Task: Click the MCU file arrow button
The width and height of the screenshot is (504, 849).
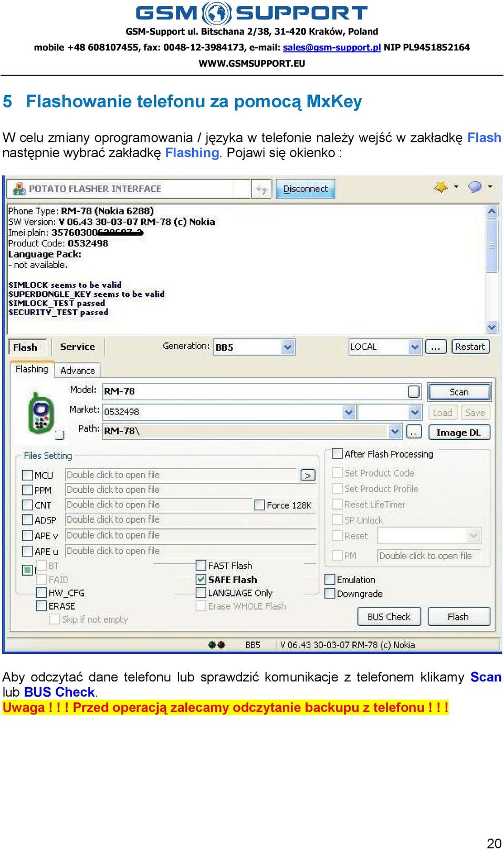Action: (308, 475)
